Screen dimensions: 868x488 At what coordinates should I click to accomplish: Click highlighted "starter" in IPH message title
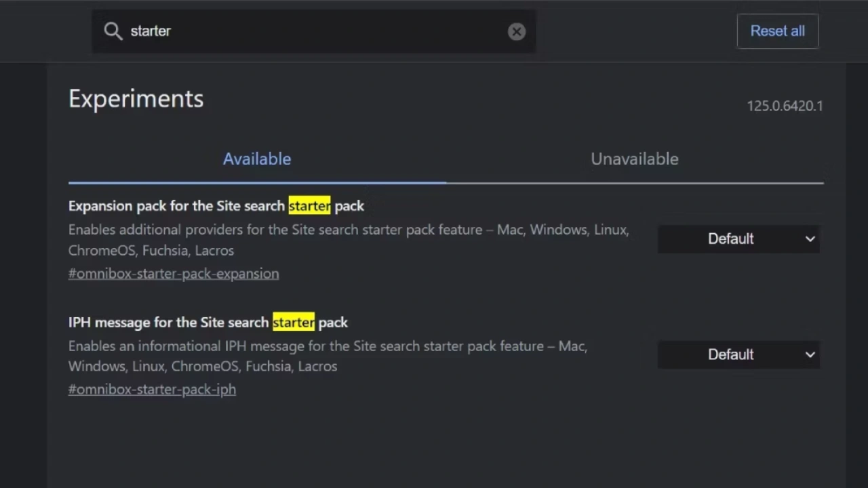pos(293,323)
